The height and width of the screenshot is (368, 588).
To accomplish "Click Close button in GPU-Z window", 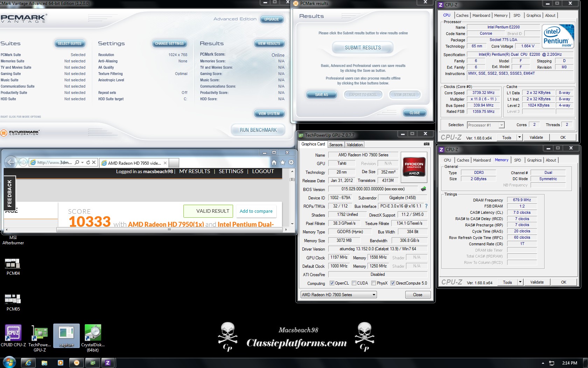I will pyautogui.click(x=418, y=295).
